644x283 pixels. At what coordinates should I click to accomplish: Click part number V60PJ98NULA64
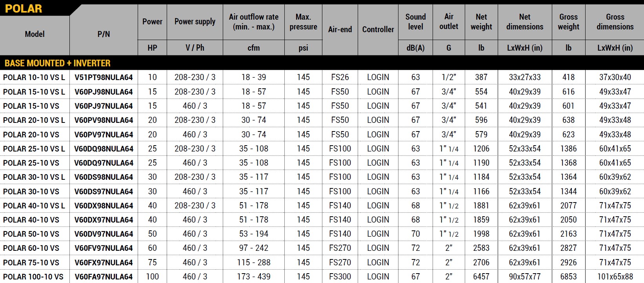coord(104,92)
